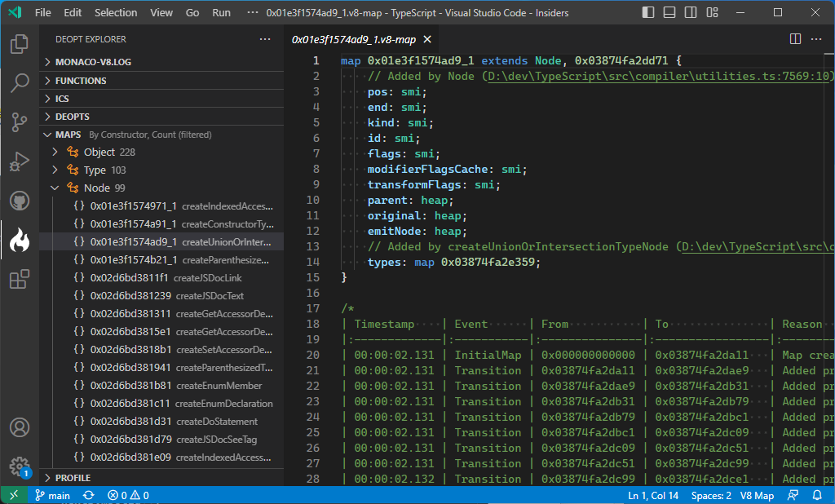
Task: Open the View menu
Action: (x=161, y=12)
